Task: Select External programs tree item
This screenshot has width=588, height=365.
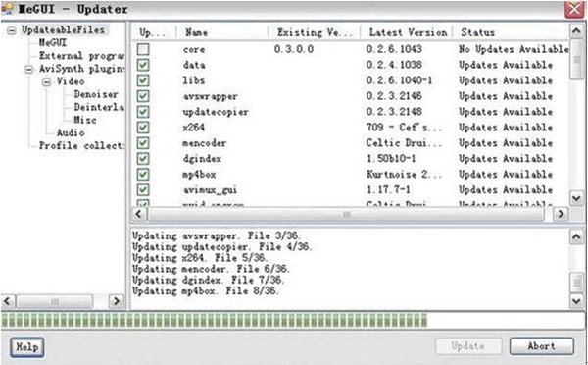Action: click(x=81, y=56)
